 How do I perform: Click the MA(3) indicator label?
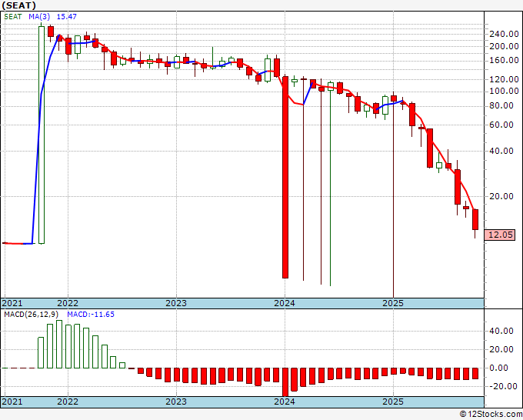39,17
